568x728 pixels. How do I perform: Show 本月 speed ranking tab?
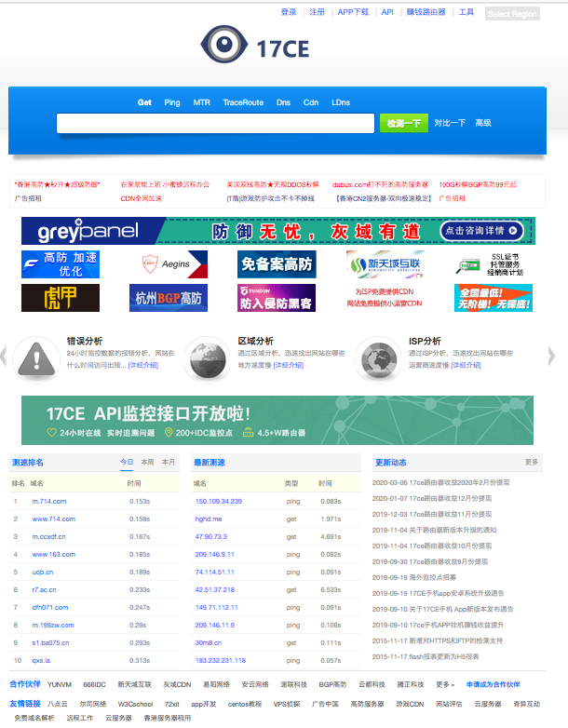pos(169,462)
